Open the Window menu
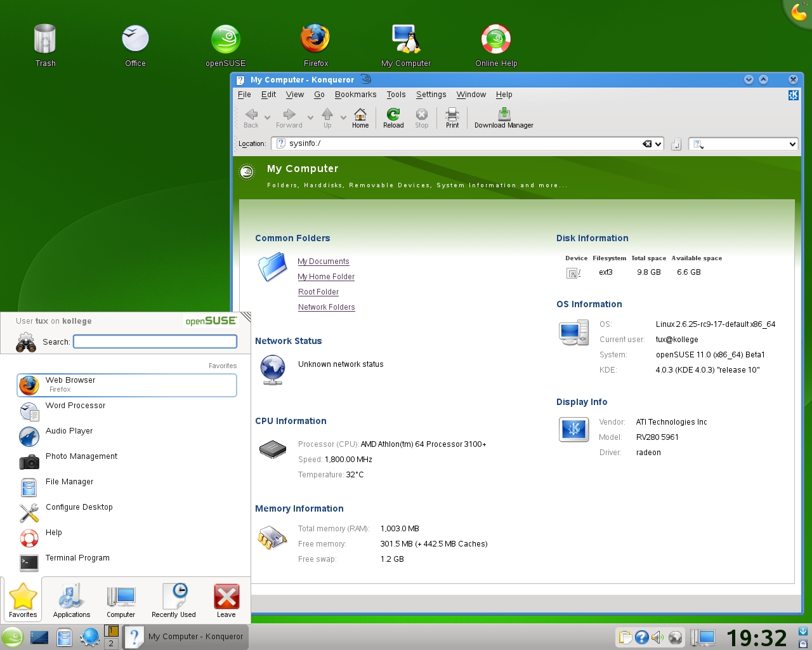812x650 pixels. (471, 95)
